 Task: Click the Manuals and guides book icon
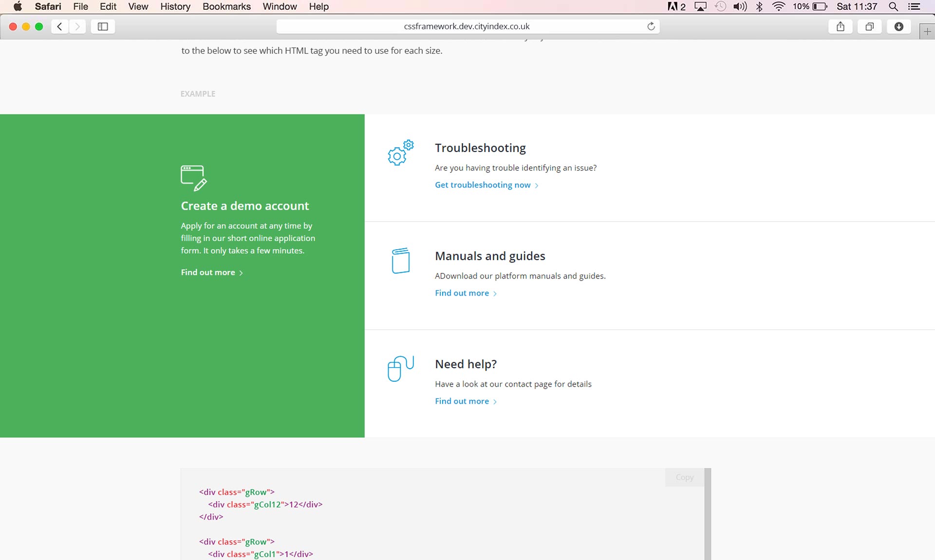(400, 261)
